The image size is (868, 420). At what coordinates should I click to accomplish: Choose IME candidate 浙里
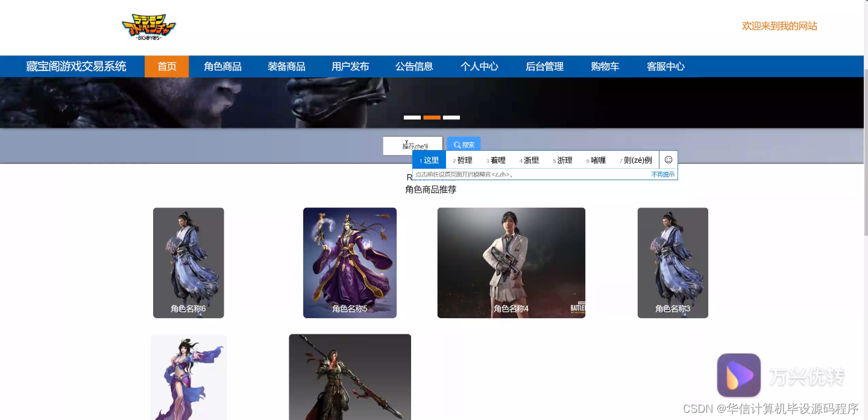click(x=529, y=160)
